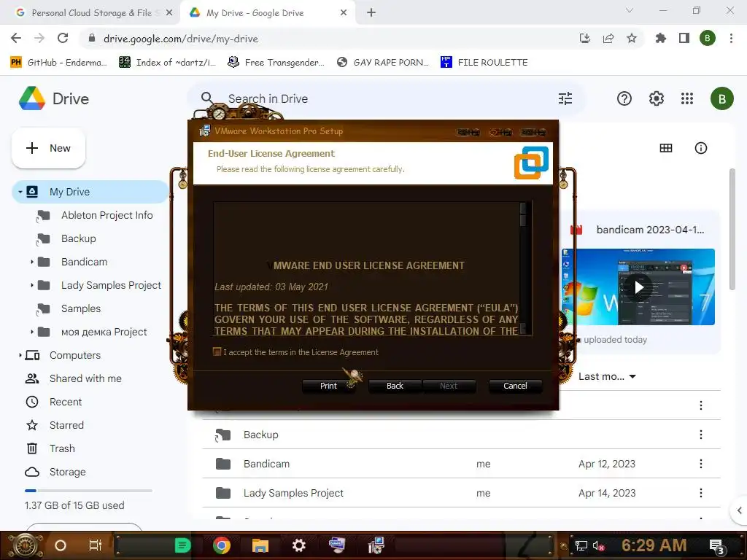The height and width of the screenshot is (560, 747).
Task: Go back in browser
Action: (16, 38)
